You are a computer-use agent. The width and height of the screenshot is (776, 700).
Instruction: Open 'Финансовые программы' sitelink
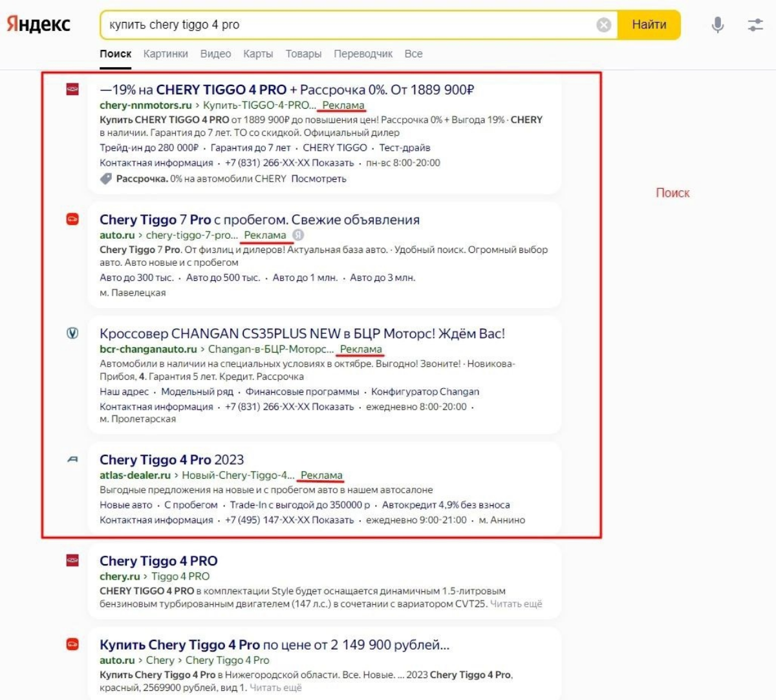coord(302,391)
